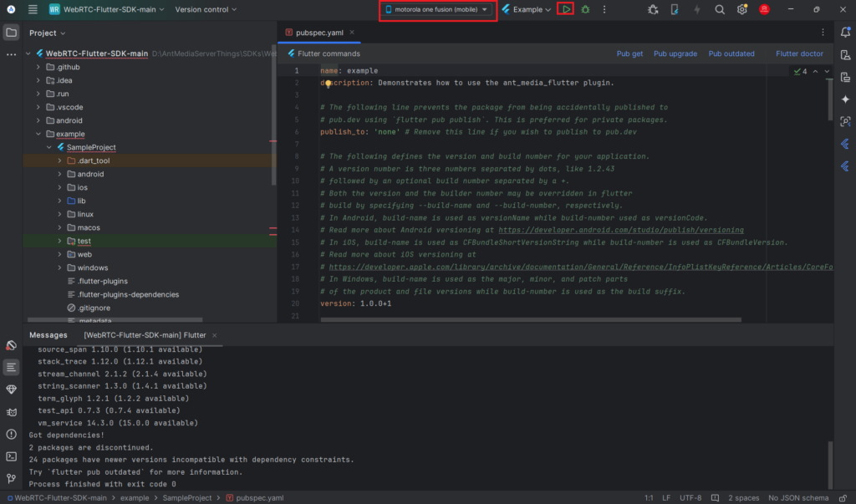Open the Example run configuration dropdown
This screenshot has width=856, height=504.
(x=527, y=9)
